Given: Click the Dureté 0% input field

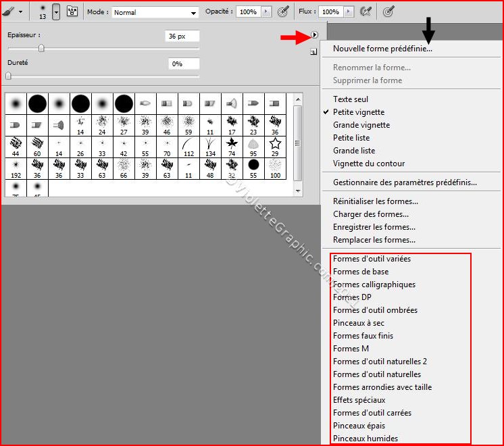Looking at the screenshot, I should click(183, 64).
